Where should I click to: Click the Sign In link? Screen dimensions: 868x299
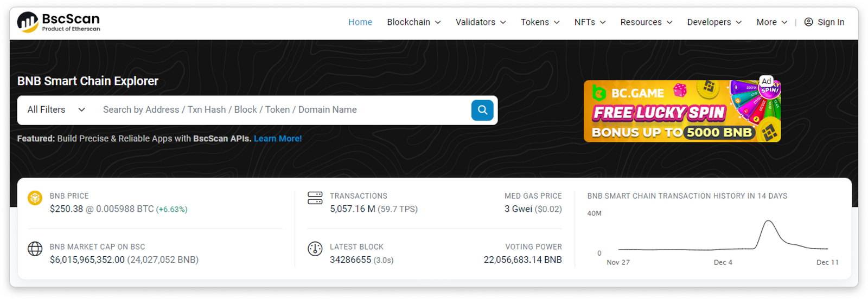831,22
